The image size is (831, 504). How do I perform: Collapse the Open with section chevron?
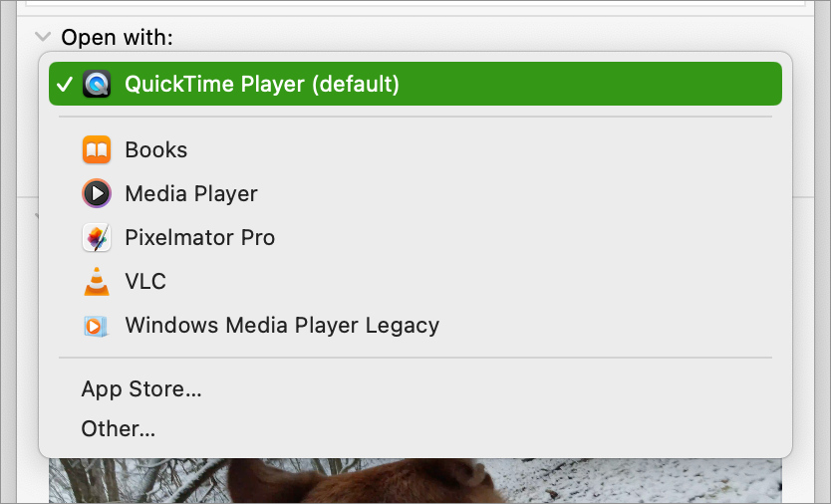click(43, 37)
